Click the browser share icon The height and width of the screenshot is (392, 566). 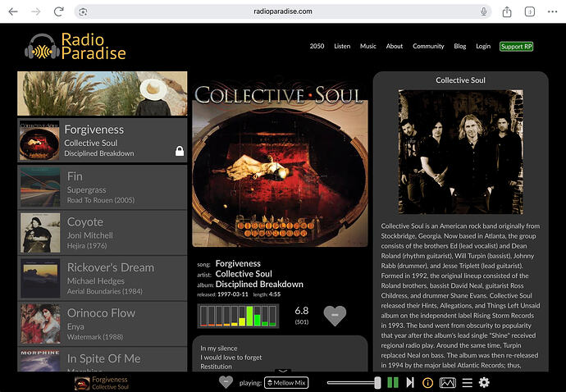tap(507, 11)
